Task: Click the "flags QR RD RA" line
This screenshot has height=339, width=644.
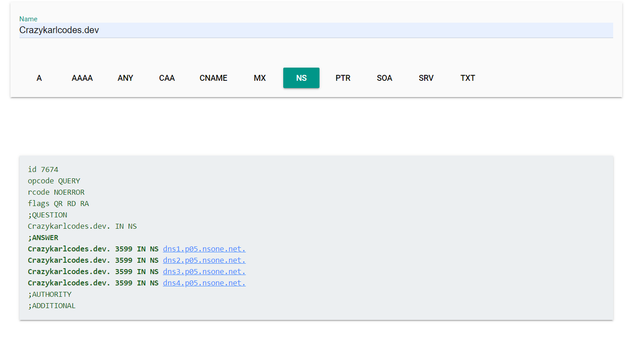Action: [x=58, y=204]
